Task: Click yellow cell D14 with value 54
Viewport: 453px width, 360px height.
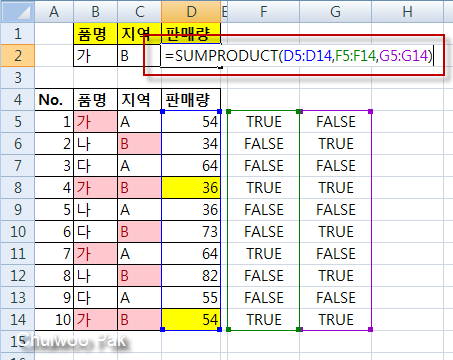Action: 191,320
